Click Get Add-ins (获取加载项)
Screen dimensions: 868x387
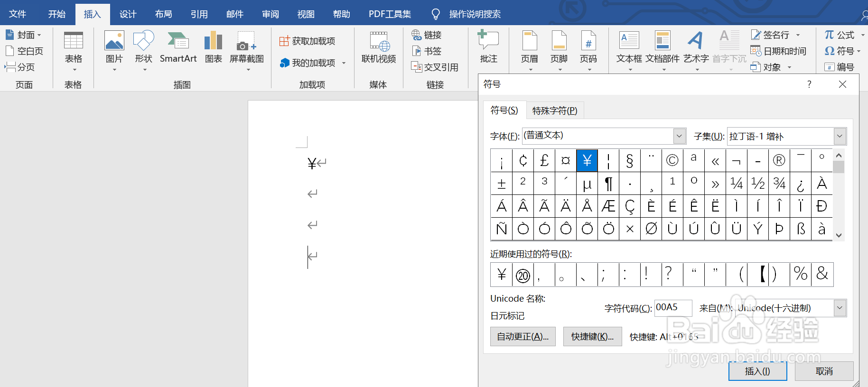[308, 41]
